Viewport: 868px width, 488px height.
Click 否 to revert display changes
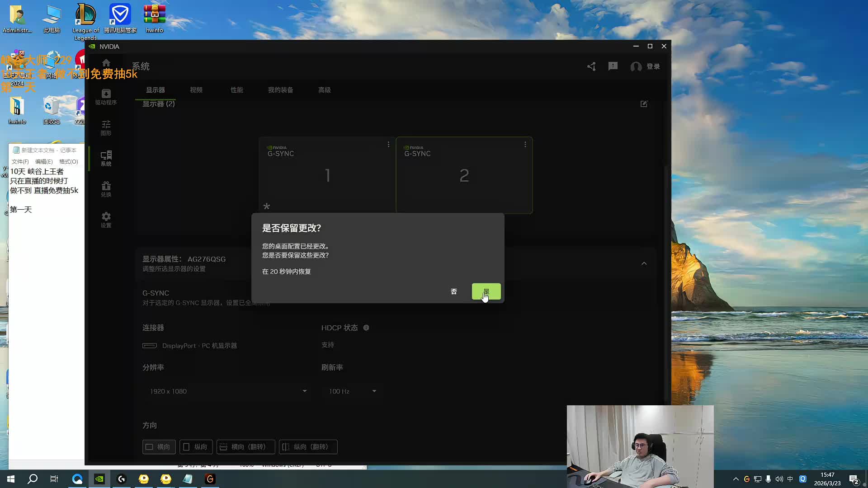[454, 291]
